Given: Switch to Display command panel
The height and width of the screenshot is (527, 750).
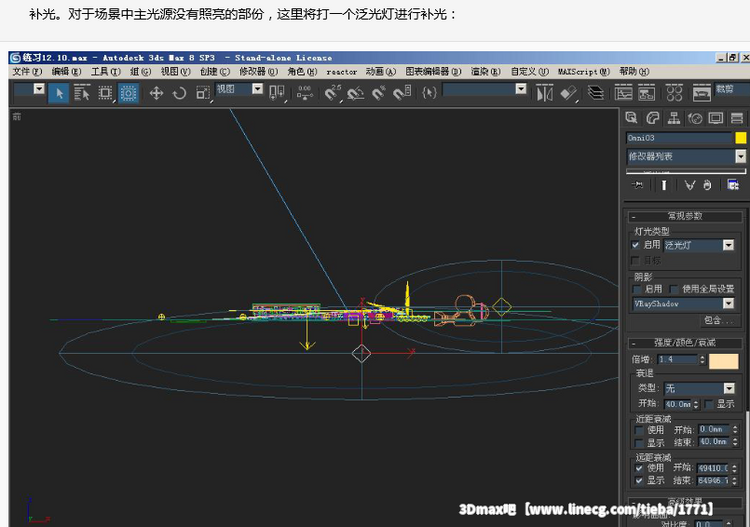Looking at the screenshot, I should pos(716,118).
